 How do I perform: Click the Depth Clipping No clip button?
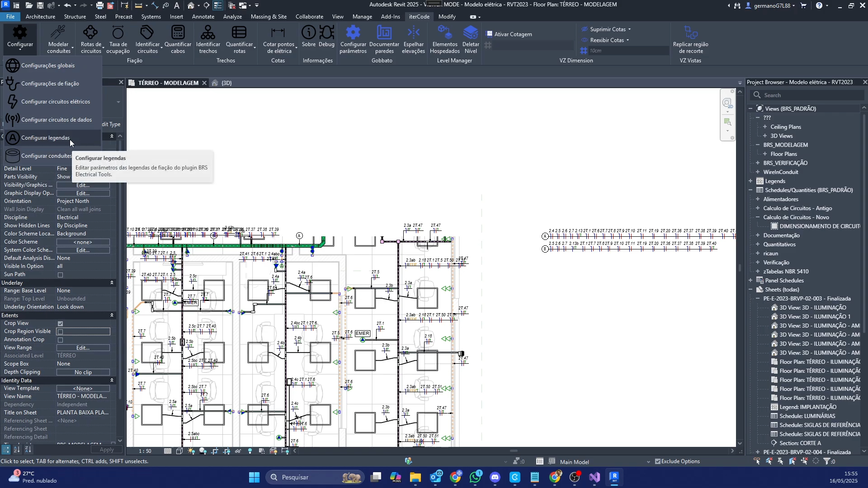pyautogui.click(x=83, y=372)
